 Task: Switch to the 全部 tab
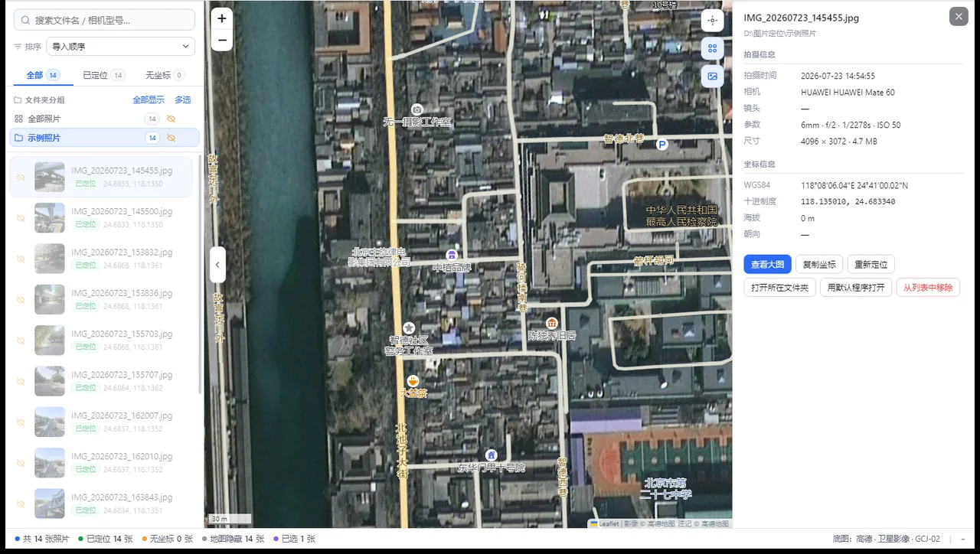[43, 75]
